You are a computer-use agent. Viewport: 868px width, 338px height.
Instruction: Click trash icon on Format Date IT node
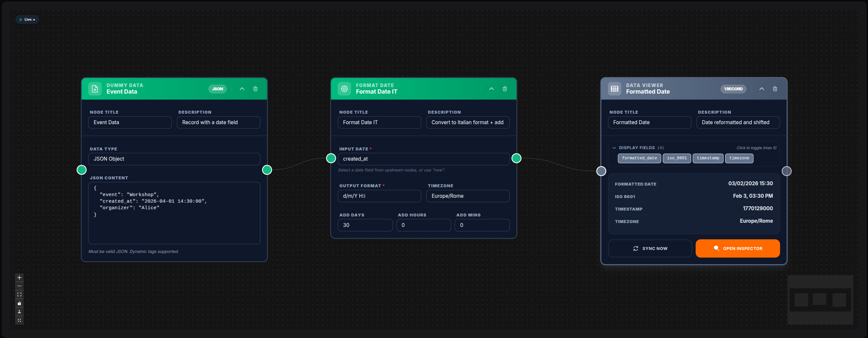(x=504, y=89)
